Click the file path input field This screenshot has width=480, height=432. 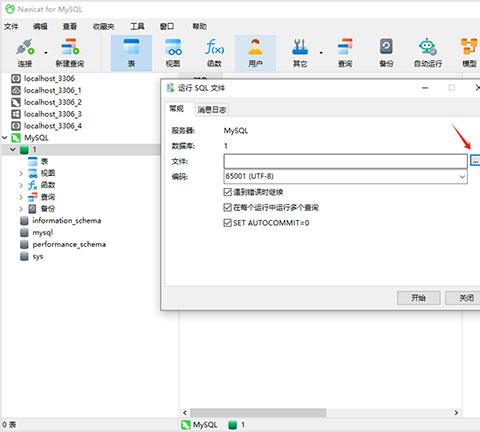pos(345,161)
